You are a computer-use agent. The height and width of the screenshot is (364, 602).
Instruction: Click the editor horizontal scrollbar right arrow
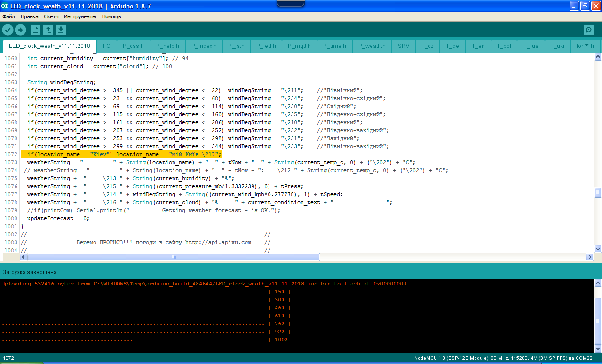coord(590,257)
